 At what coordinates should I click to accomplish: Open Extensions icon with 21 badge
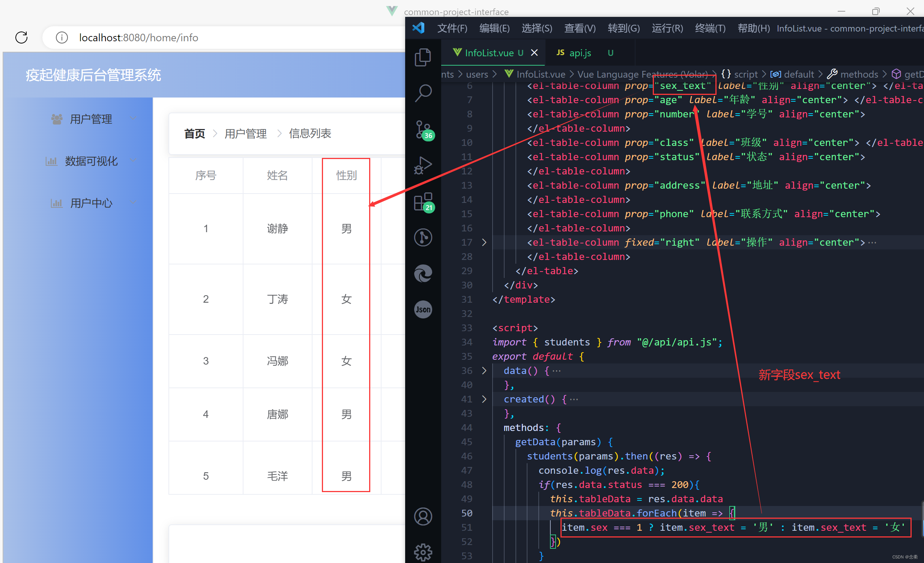[x=424, y=202]
